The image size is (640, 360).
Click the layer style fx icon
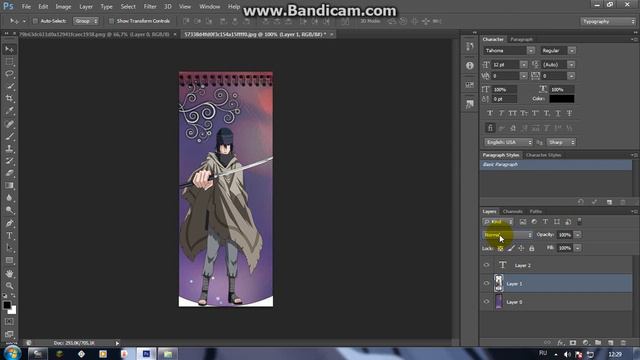point(561,342)
